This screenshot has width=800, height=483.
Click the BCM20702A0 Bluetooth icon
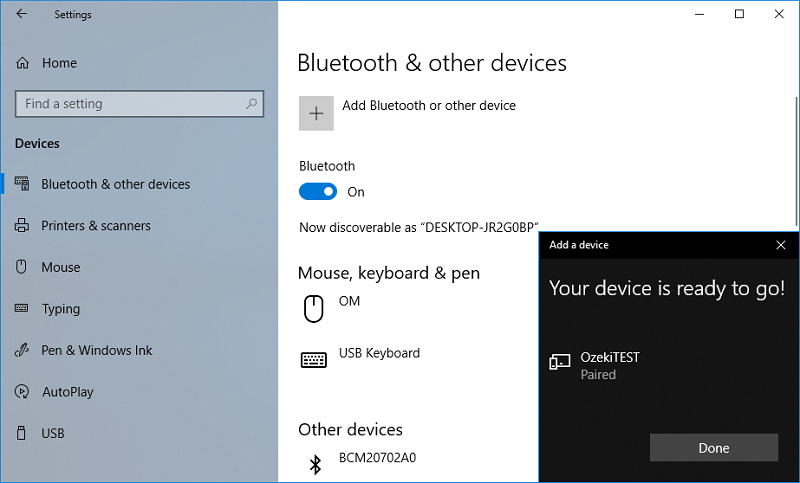point(315,464)
